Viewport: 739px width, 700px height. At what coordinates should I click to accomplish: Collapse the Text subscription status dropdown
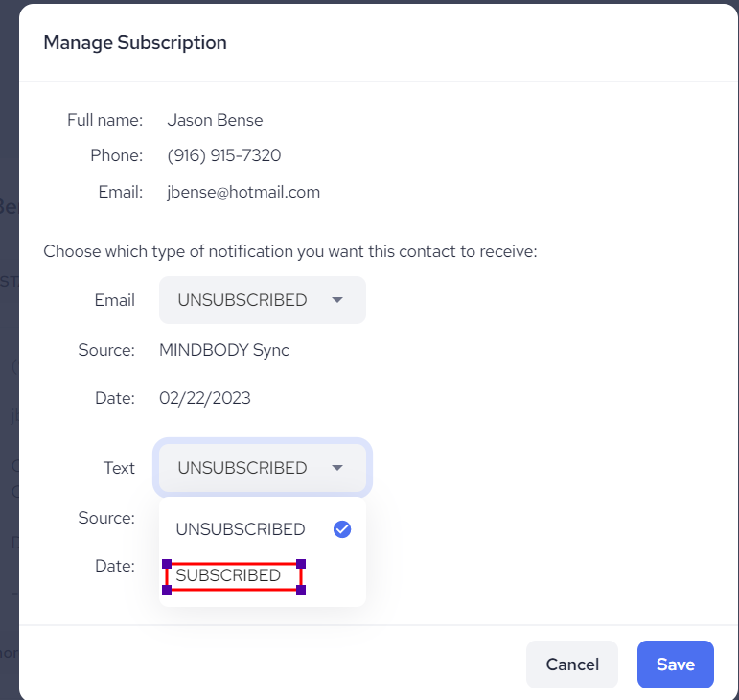pos(262,468)
